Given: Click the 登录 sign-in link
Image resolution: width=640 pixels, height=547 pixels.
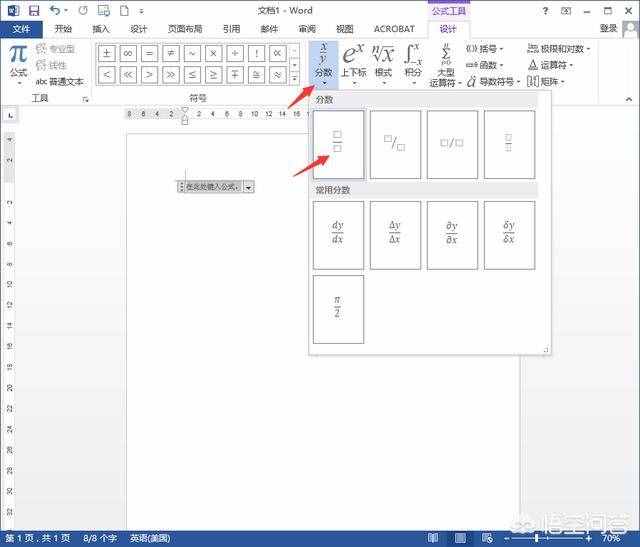Looking at the screenshot, I should pos(608,28).
